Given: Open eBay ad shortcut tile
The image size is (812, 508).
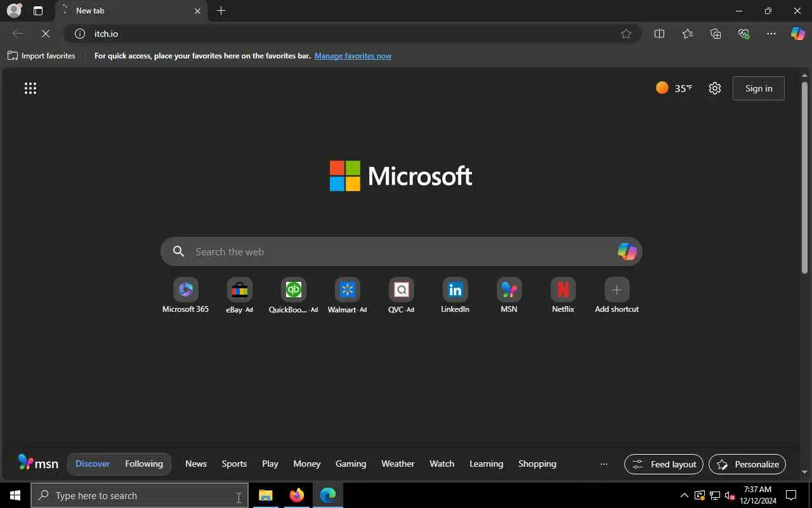Looking at the screenshot, I should click(239, 295).
